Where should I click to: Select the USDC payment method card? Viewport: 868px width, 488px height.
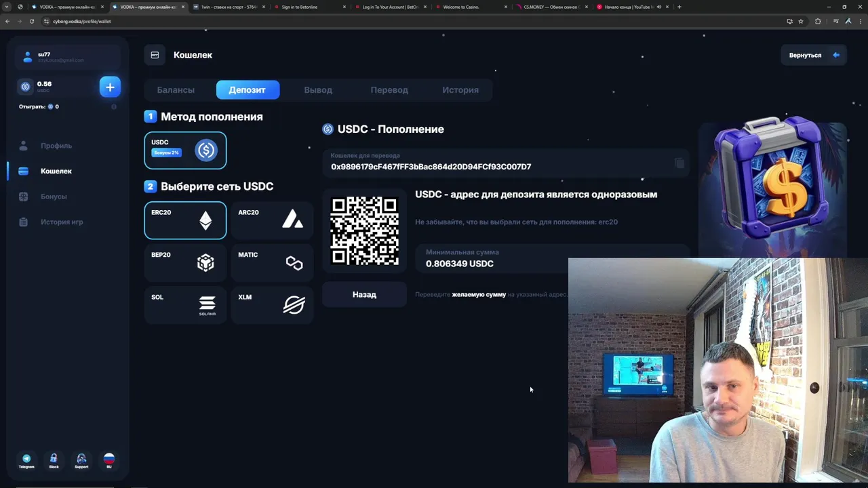pos(185,150)
